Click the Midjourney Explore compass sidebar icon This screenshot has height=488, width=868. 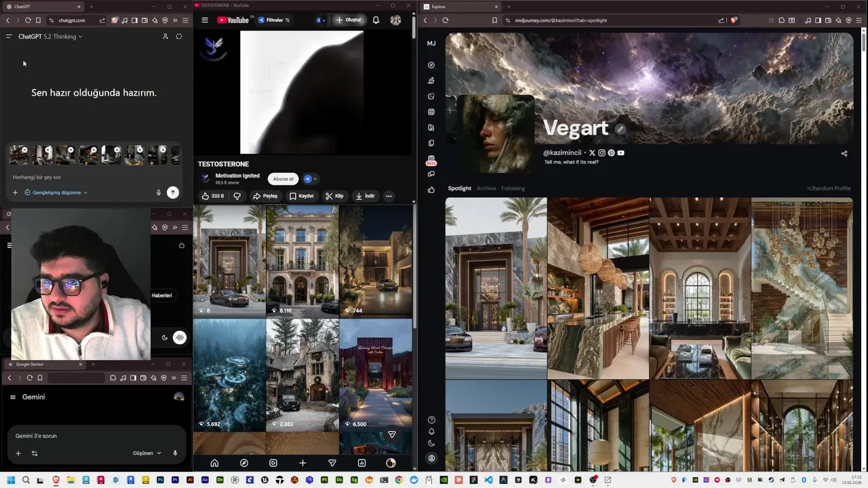click(x=431, y=65)
